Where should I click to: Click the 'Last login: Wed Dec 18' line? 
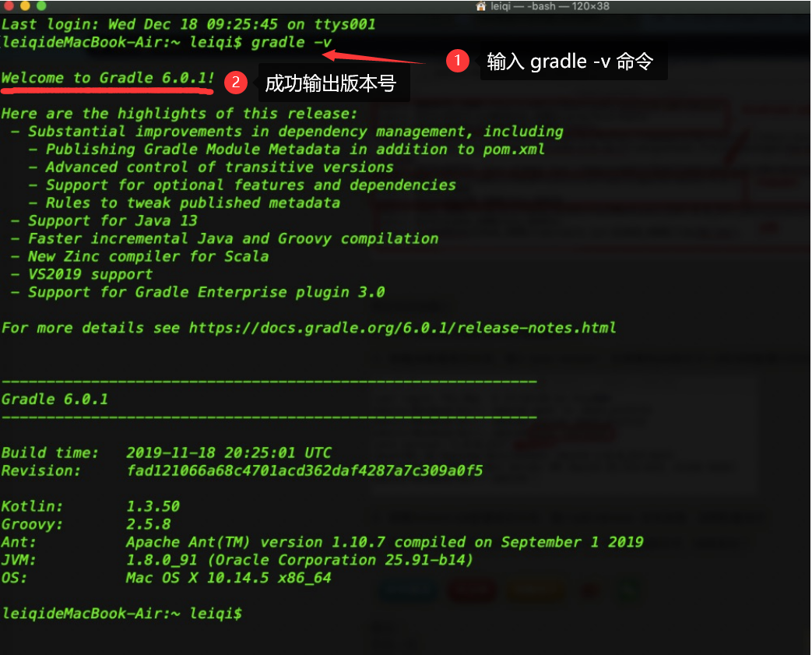188,24
